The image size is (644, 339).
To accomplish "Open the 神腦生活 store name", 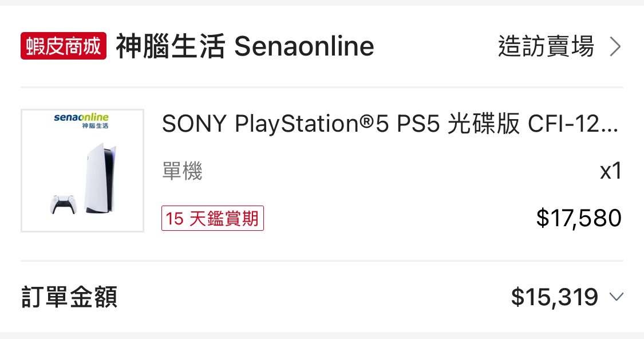I will coord(171,46).
